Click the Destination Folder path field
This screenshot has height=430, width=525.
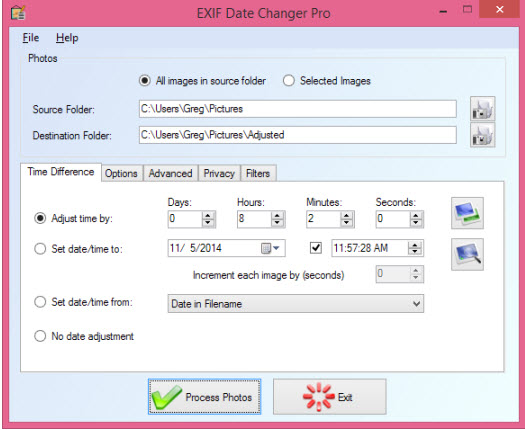coord(298,135)
